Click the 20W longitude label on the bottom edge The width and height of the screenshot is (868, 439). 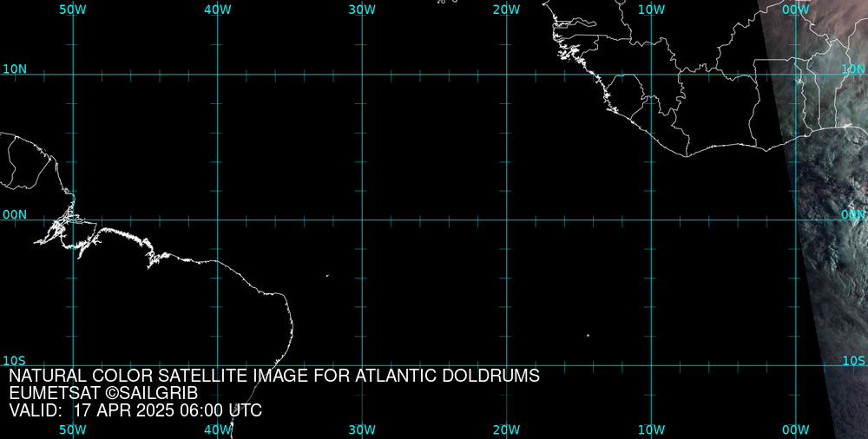tap(507, 430)
